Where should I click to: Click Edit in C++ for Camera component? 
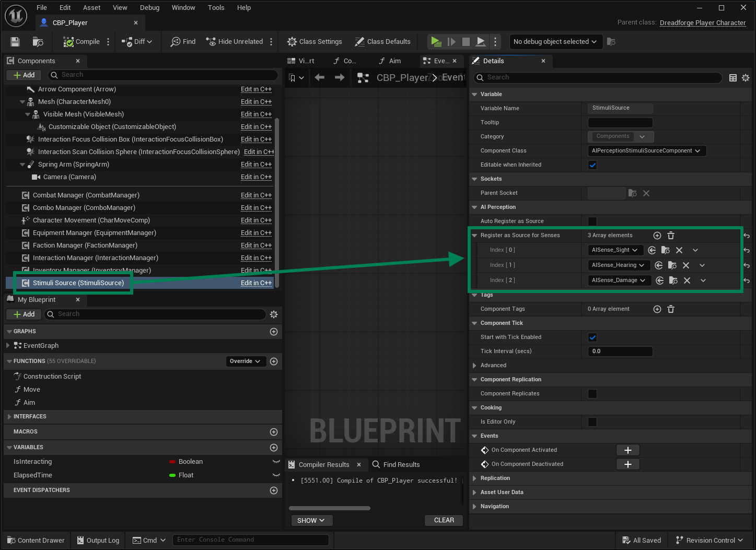[x=256, y=177]
